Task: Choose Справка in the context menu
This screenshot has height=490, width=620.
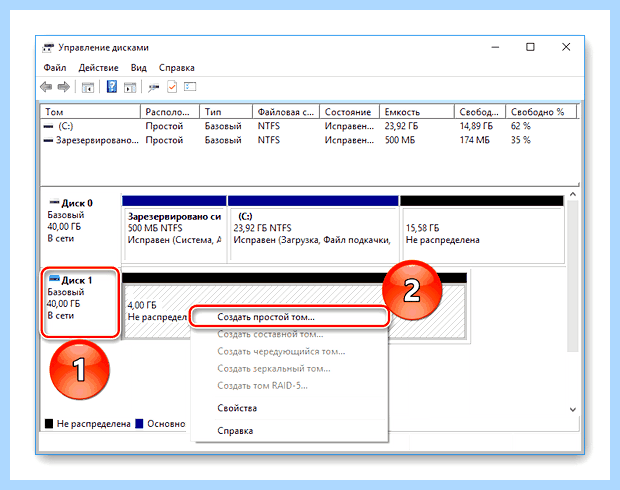Action: (289, 431)
